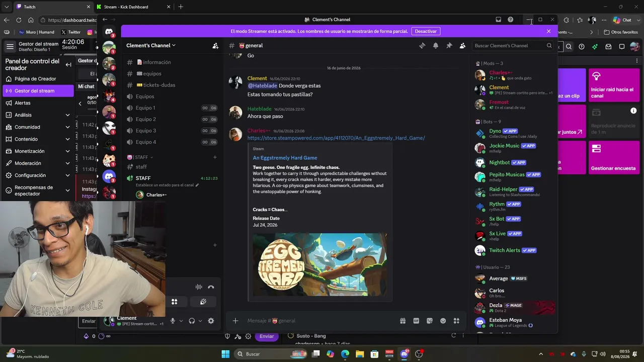This screenshot has height=362, width=644.
Task: Open Discord user settings gear
Action: point(211,321)
